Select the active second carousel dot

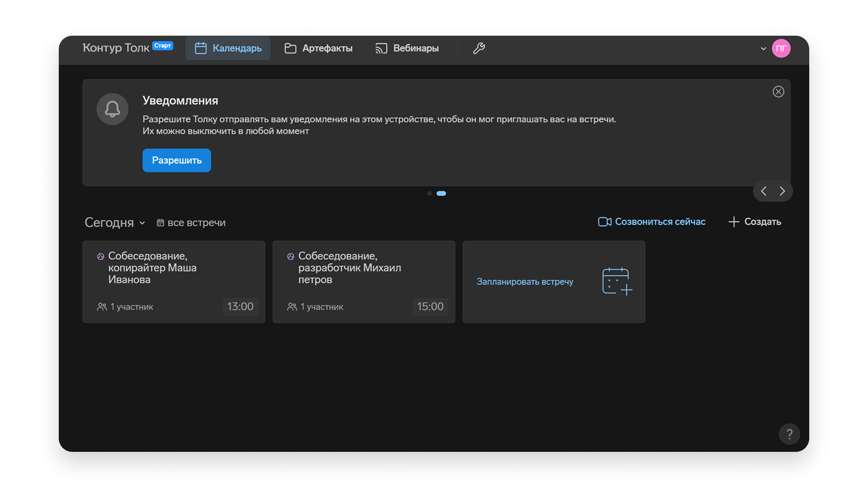pos(441,193)
